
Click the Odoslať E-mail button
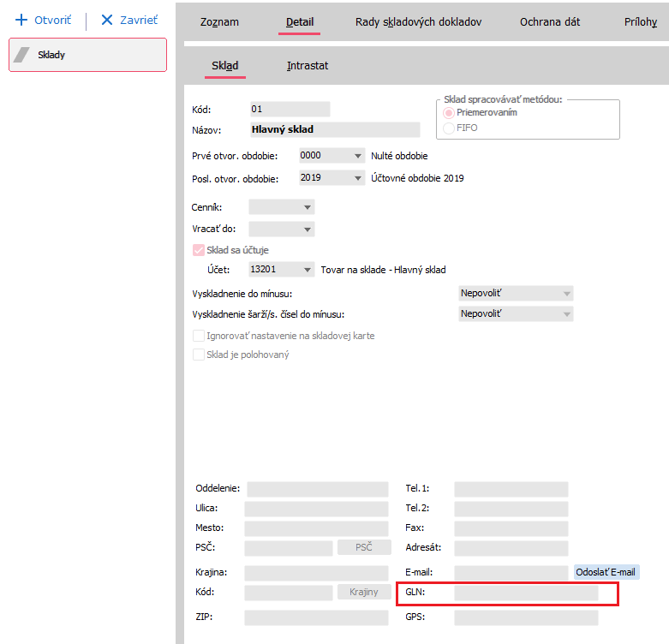pos(606,572)
